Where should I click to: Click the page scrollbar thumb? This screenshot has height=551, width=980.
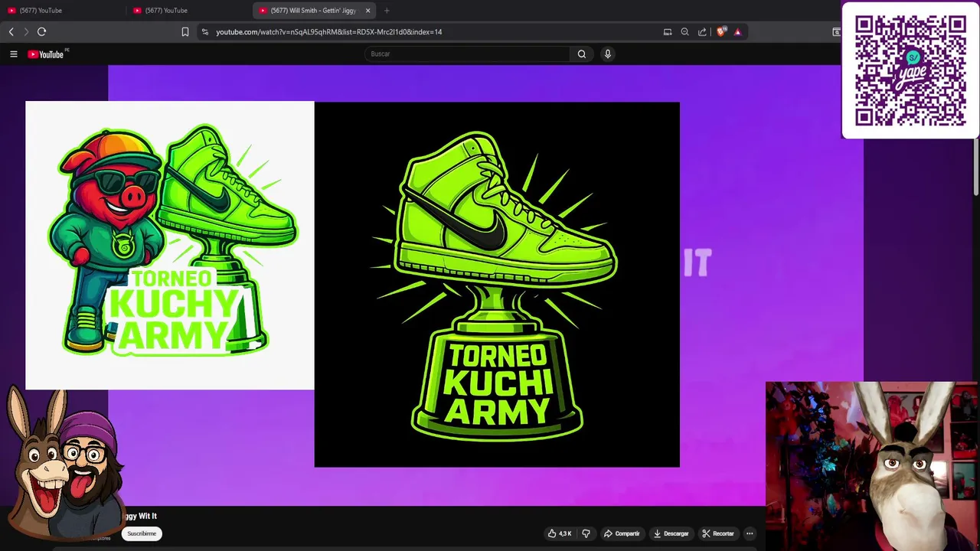[x=976, y=130]
